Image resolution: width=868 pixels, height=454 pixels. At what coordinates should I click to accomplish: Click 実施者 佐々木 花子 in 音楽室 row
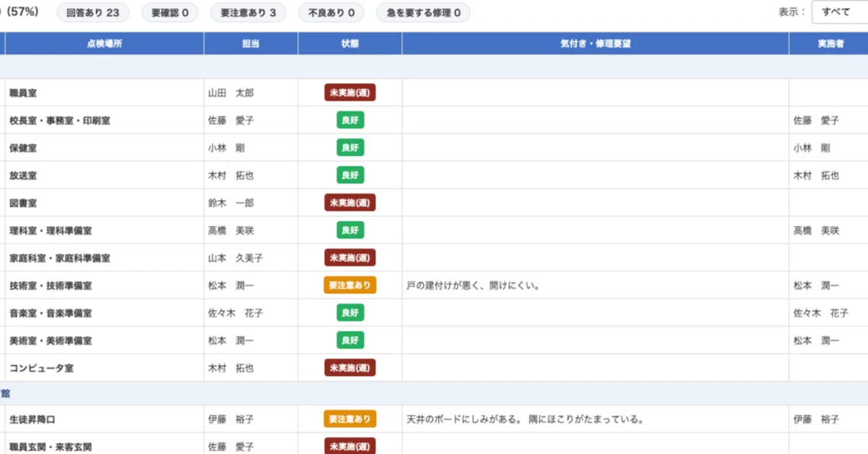(x=821, y=313)
